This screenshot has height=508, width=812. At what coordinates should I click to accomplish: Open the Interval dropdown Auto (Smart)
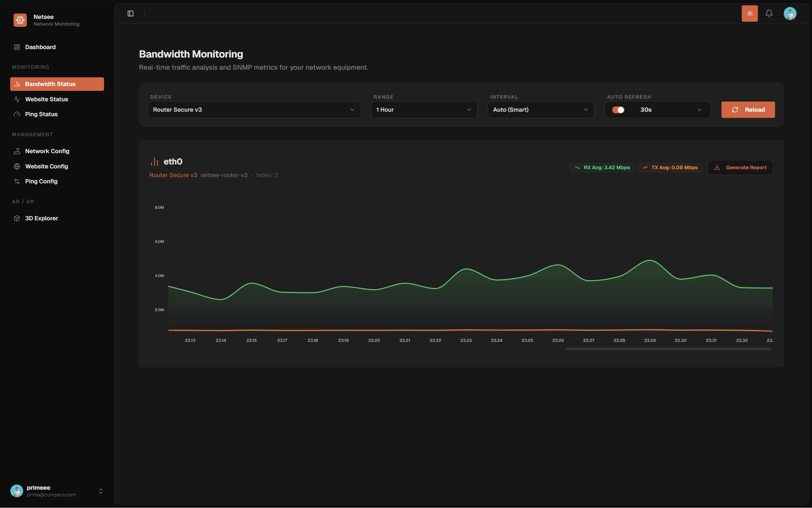[x=541, y=110]
